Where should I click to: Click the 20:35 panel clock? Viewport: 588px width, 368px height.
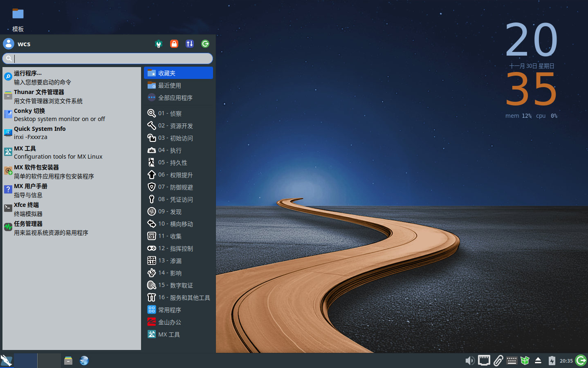(x=566, y=361)
